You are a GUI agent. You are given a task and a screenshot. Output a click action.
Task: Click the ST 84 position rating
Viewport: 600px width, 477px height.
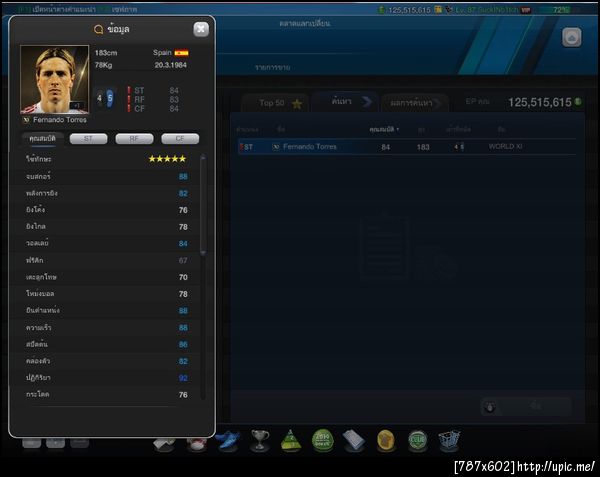[x=153, y=90]
